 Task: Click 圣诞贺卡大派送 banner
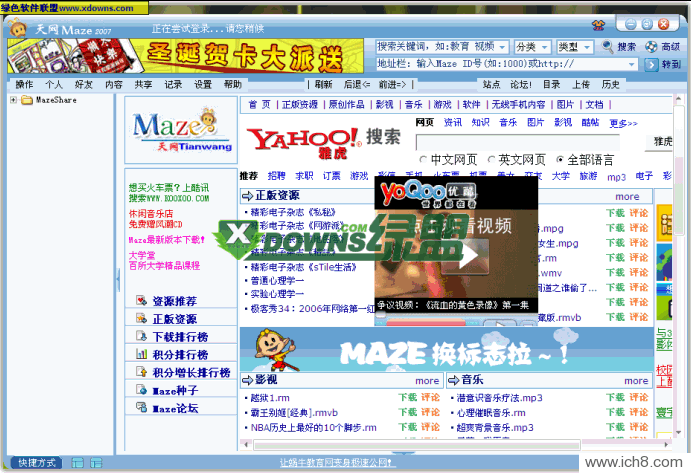coord(186,56)
